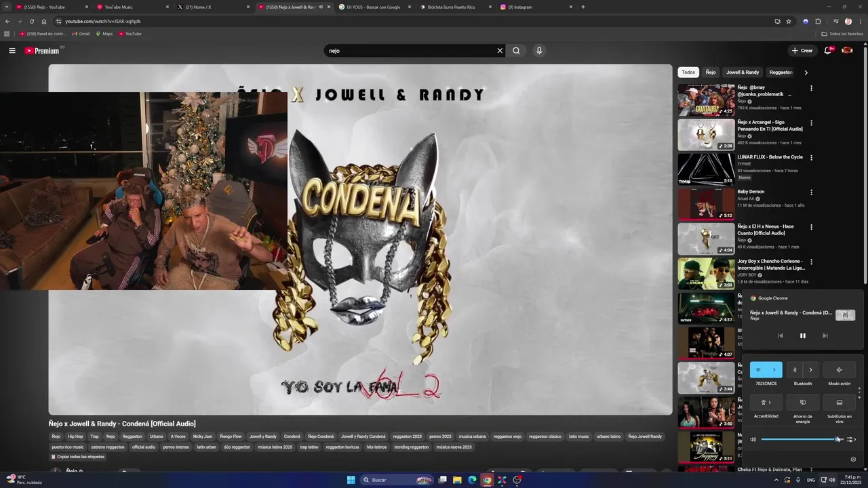Open Todos los favoritos folder
This screenshot has width=868, height=488.
click(842, 34)
